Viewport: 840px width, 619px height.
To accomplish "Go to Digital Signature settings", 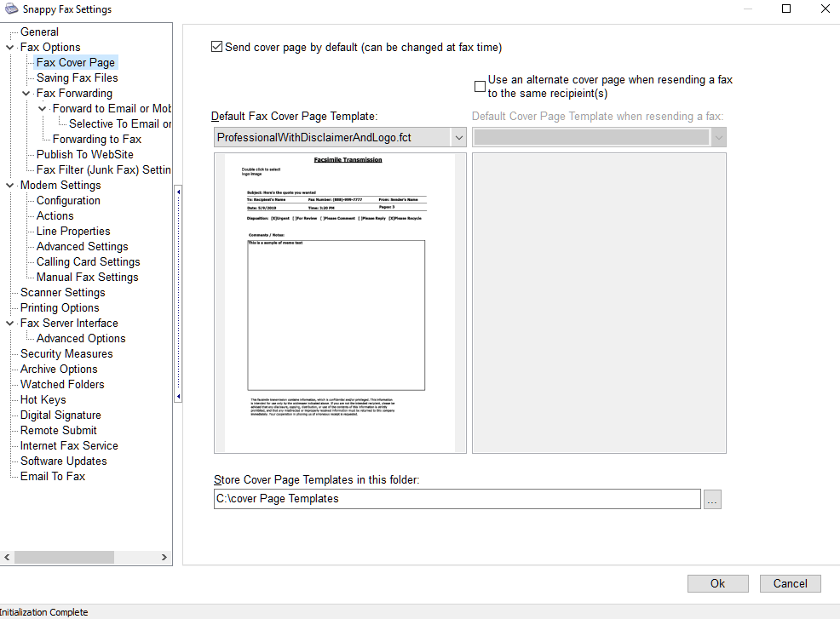I will [x=60, y=415].
